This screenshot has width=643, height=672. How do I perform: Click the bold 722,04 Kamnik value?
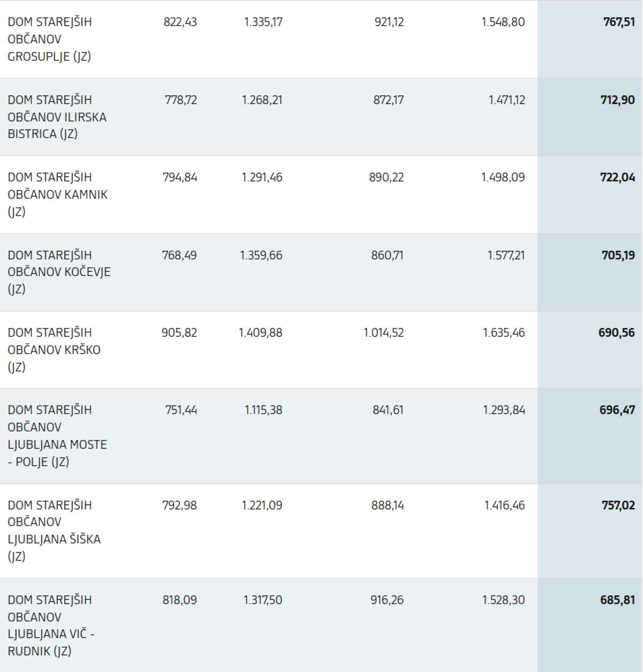tap(617, 177)
